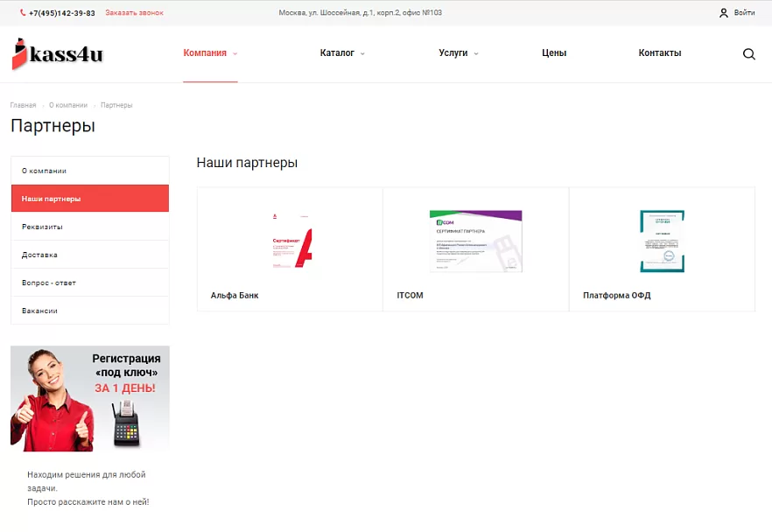The image size is (772, 532).
Task: Open the Каталог menu item
Action: click(x=337, y=52)
